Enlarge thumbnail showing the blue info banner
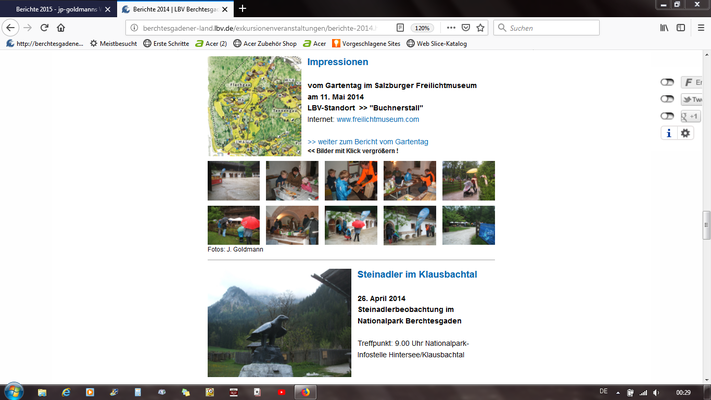 click(x=468, y=225)
